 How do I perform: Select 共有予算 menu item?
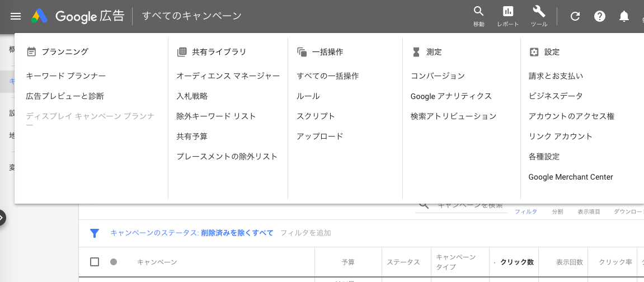192,137
